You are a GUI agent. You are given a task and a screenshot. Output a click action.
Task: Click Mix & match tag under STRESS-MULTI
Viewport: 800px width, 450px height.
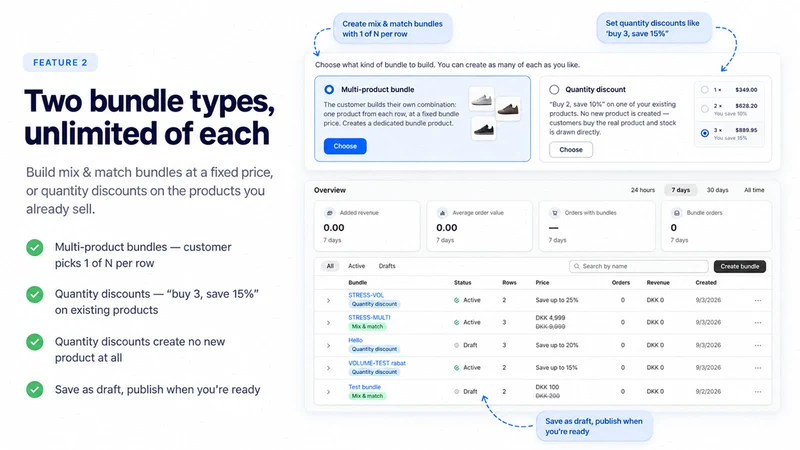click(367, 327)
